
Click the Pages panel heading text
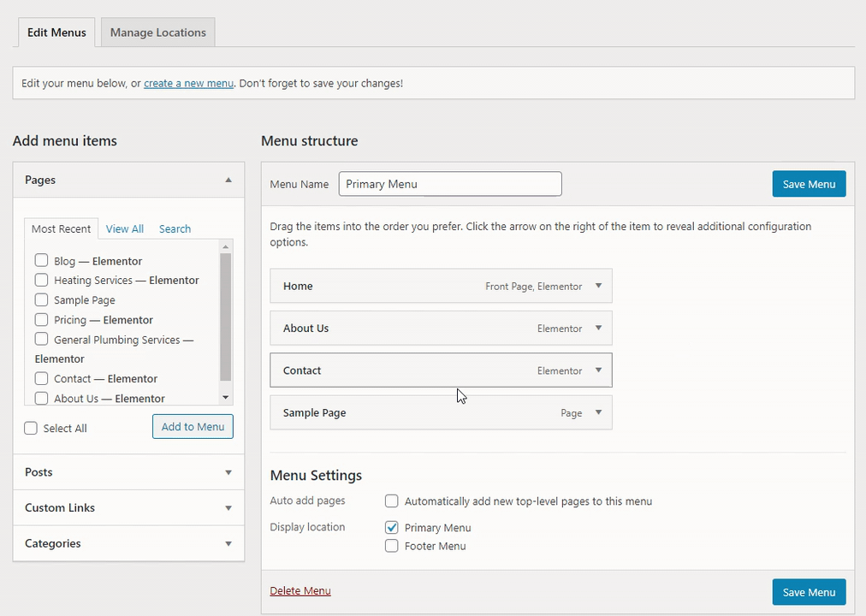pyautogui.click(x=40, y=180)
